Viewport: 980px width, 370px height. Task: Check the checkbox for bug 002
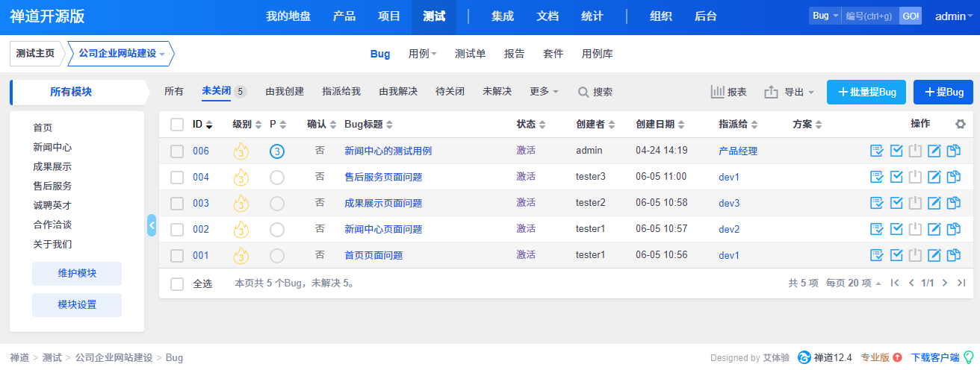177,230
